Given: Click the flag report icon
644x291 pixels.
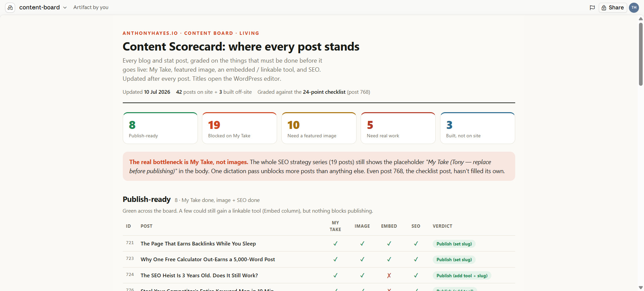Looking at the screenshot, I should point(592,8).
